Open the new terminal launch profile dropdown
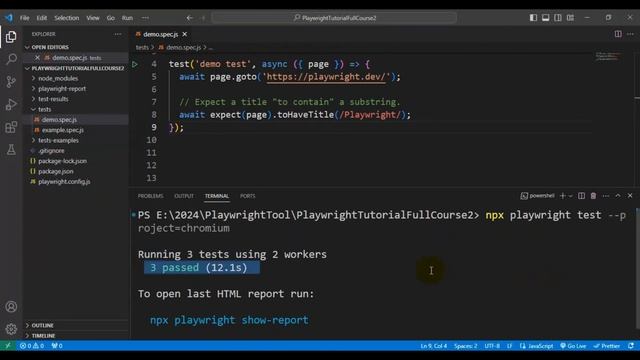Image resolution: width=640 pixels, height=360 pixels. point(571,196)
